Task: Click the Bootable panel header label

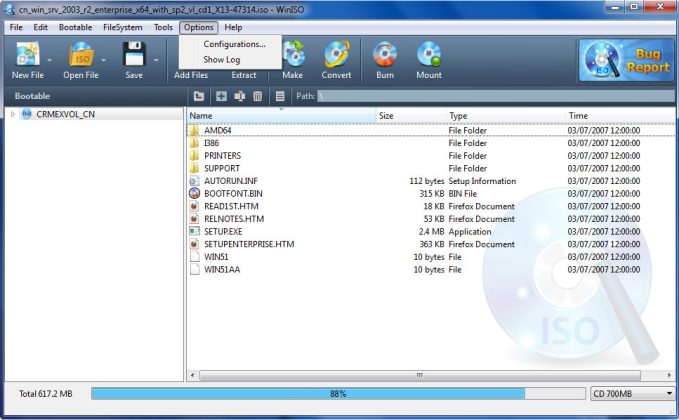Action: (x=32, y=96)
